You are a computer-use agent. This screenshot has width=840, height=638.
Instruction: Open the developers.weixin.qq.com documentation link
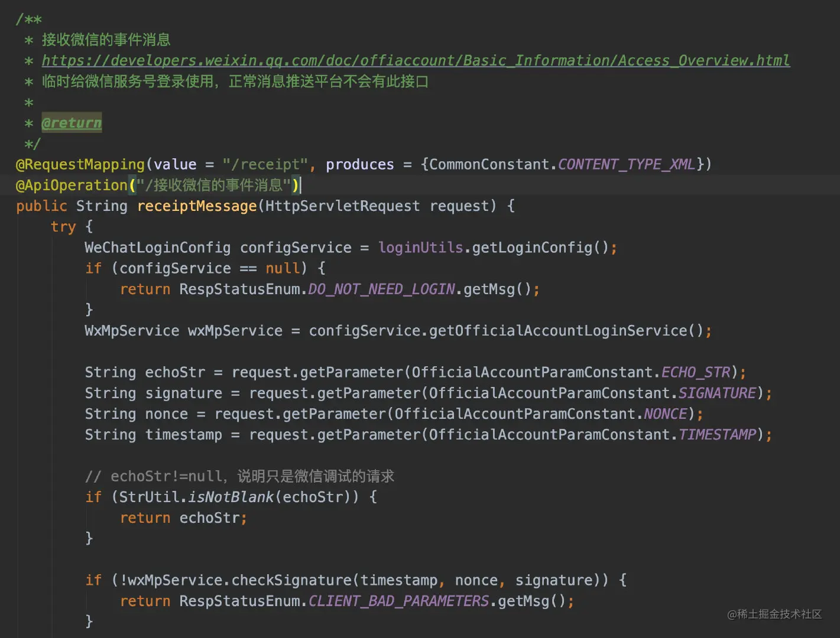416,60
